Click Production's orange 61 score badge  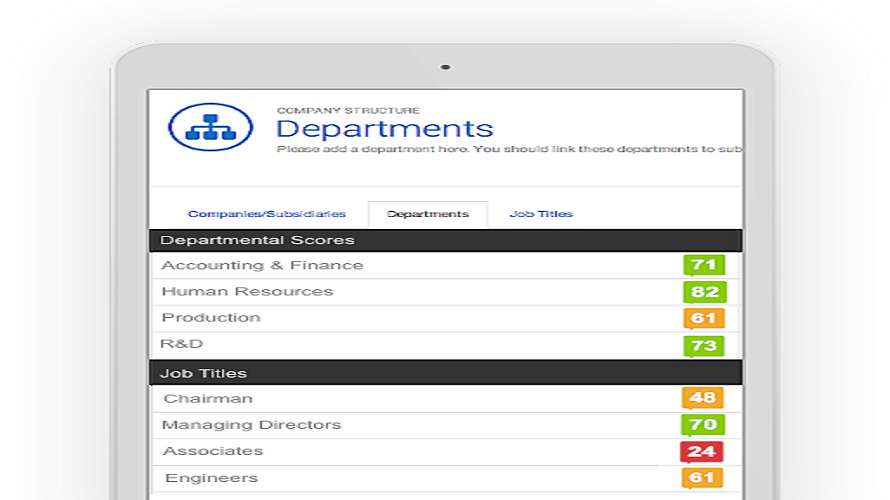pyautogui.click(x=704, y=318)
